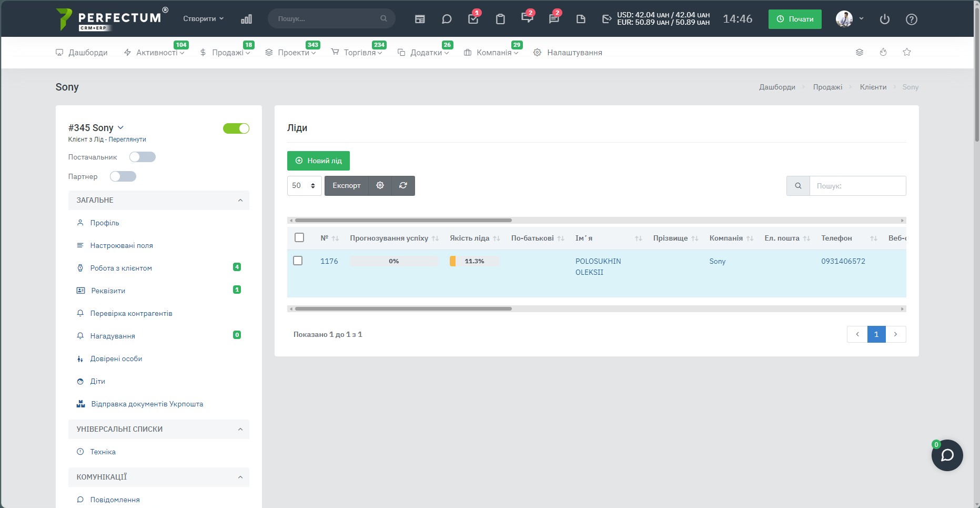Open Налаштування in navigation
Screen dimensions: 980x508
568,53
